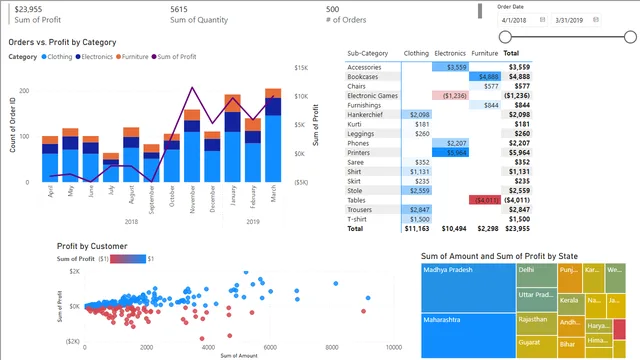
Task: Select the March bar in the column chart
Action: coord(273,135)
